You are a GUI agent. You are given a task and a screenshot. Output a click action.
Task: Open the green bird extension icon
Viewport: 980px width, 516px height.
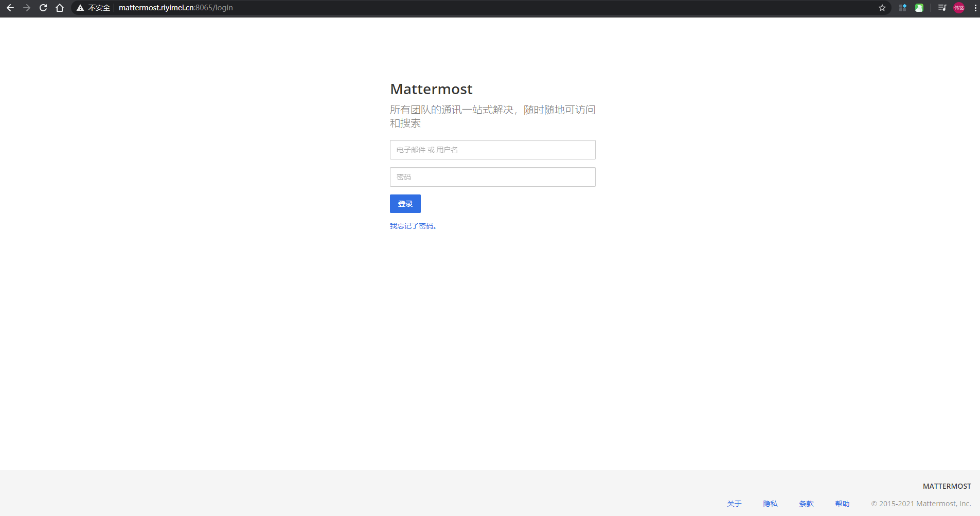click(919, 8)
